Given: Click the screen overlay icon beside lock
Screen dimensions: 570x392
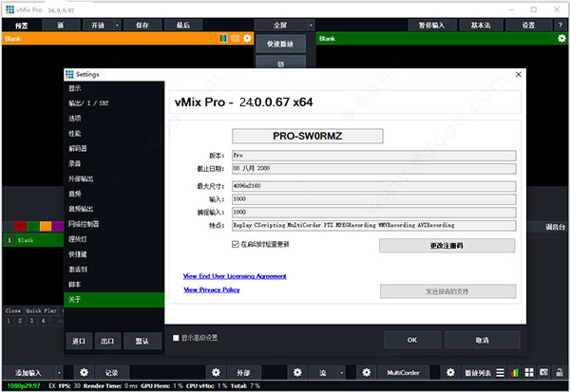Looking at the screenshot, I should (x=543, y=372).
